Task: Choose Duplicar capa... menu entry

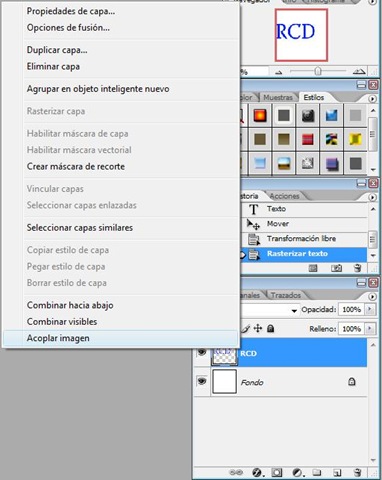Action: coord(120,50)
